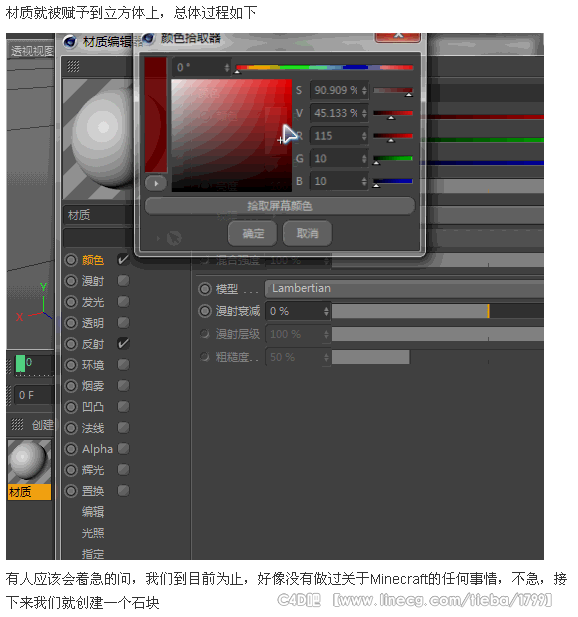Click the 拾取屏幕颜色 button
Image resolution: width=578 pixels, height=617 pixels.
(x=280, y=206)
